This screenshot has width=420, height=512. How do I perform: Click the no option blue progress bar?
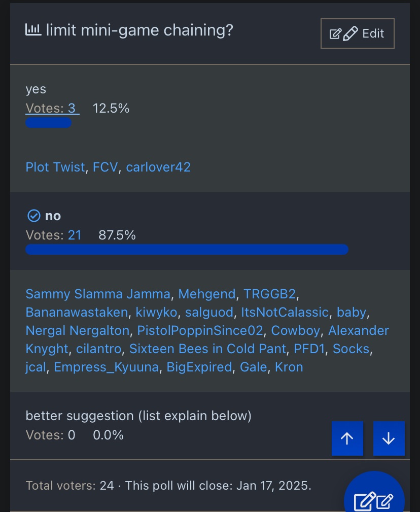[187, 249]
